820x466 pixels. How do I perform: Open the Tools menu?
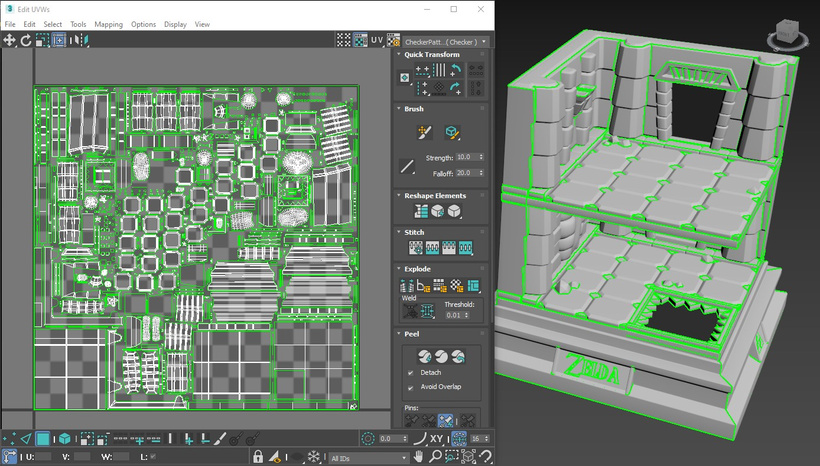(x=78, y=24)
